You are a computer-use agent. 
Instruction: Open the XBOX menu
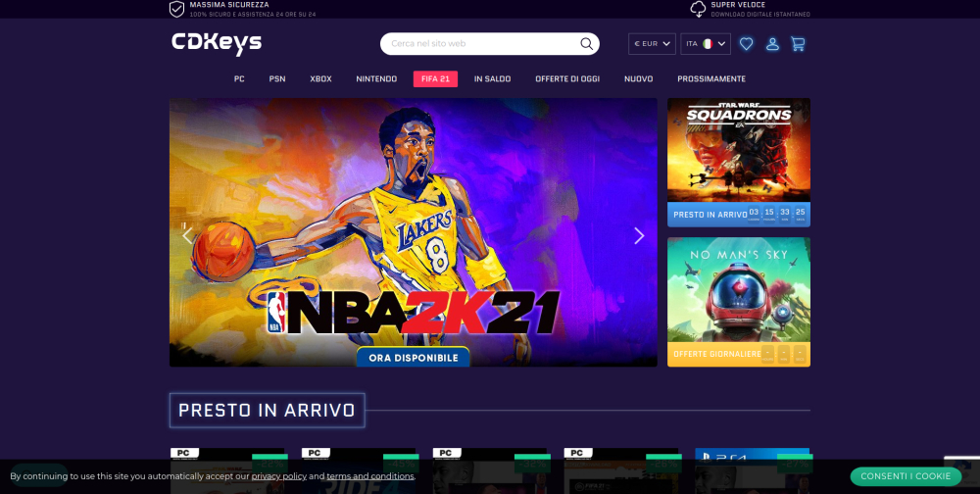(x=320, y=78)
